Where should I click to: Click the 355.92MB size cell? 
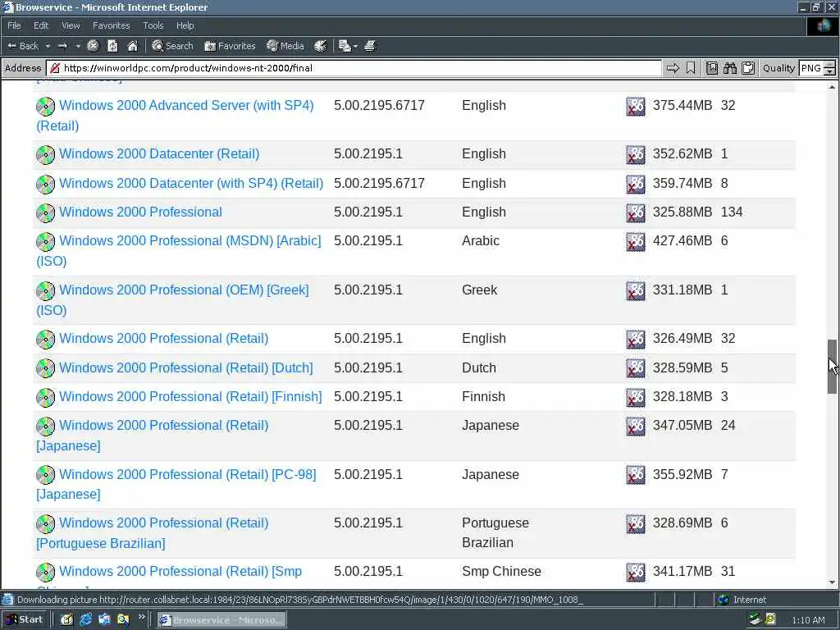click(682, 475)
